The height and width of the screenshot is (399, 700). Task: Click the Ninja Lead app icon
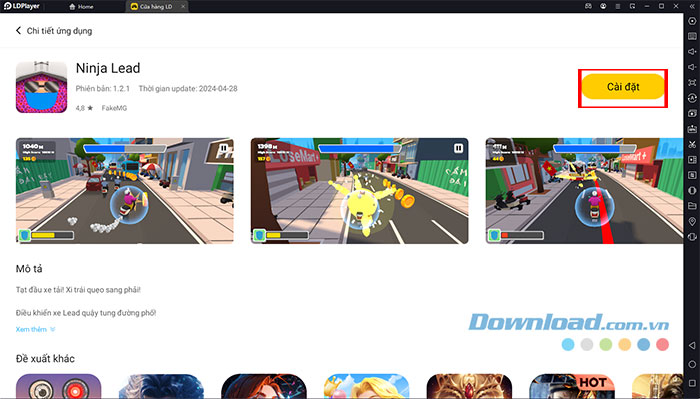(x=42, y=87)
